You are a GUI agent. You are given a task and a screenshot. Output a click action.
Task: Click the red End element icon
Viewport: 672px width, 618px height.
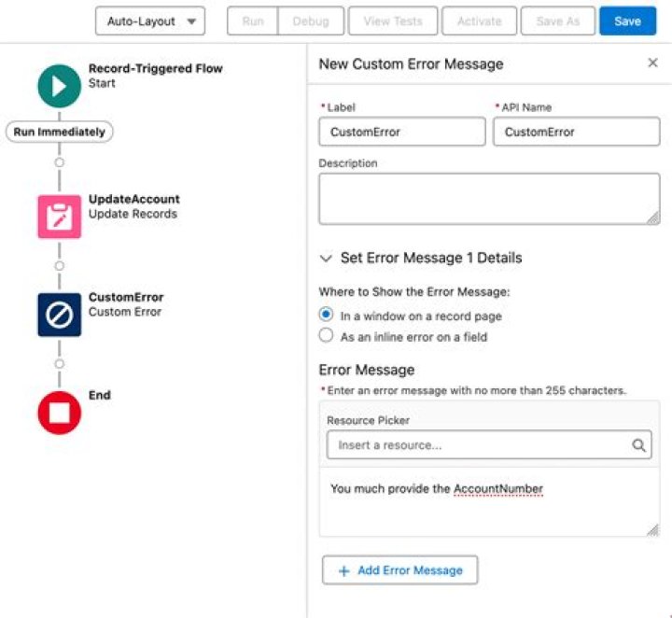(x=59, y=413)
